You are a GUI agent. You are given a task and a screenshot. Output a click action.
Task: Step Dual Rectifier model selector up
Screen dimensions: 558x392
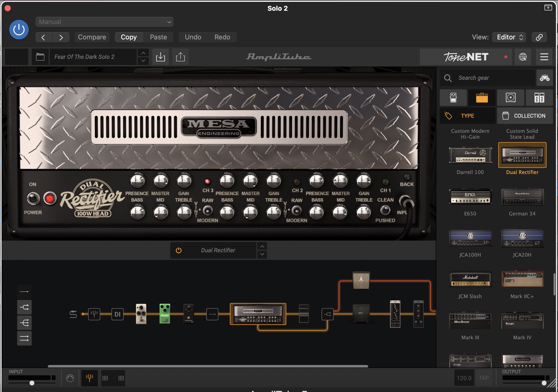point(262,246)
